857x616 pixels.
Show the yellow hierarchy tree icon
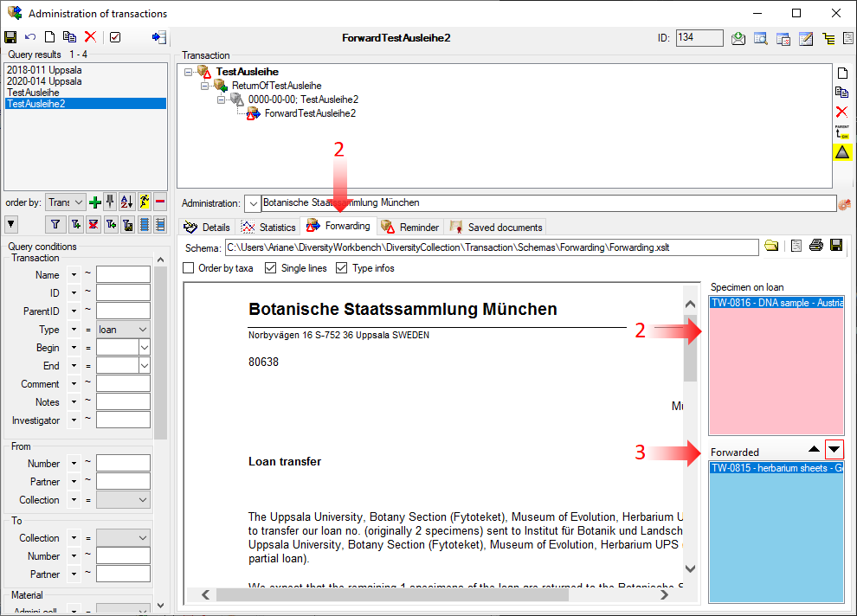(x=828, y=38)
